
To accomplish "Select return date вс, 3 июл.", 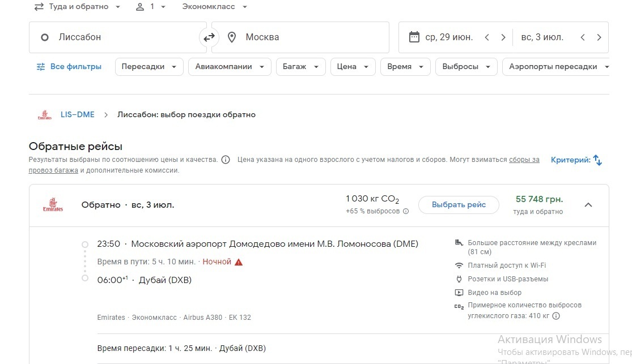I will (542, 37).
